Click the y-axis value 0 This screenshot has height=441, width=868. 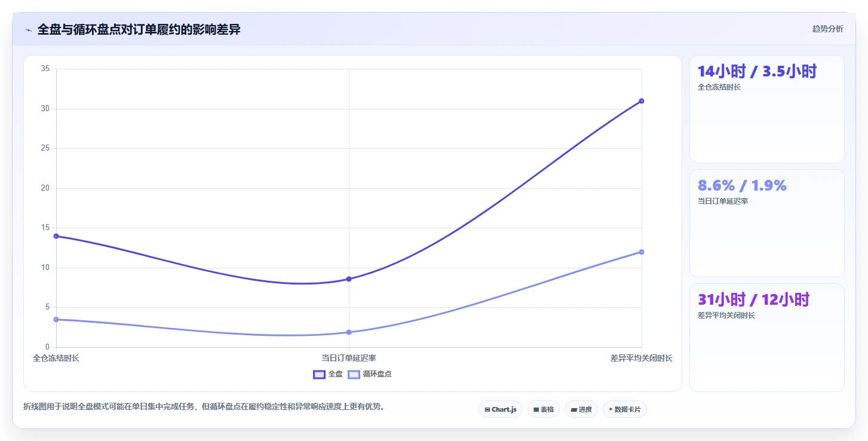[x=47, y=347]
